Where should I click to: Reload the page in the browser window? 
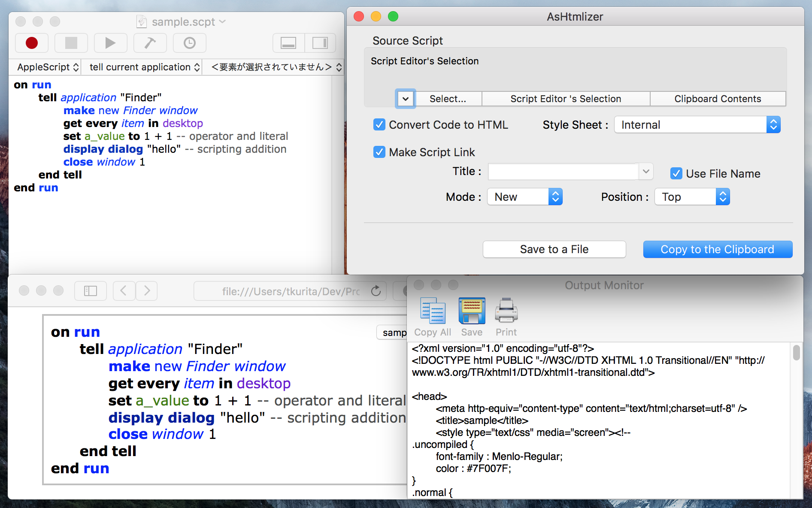click(x=376, y=291)
